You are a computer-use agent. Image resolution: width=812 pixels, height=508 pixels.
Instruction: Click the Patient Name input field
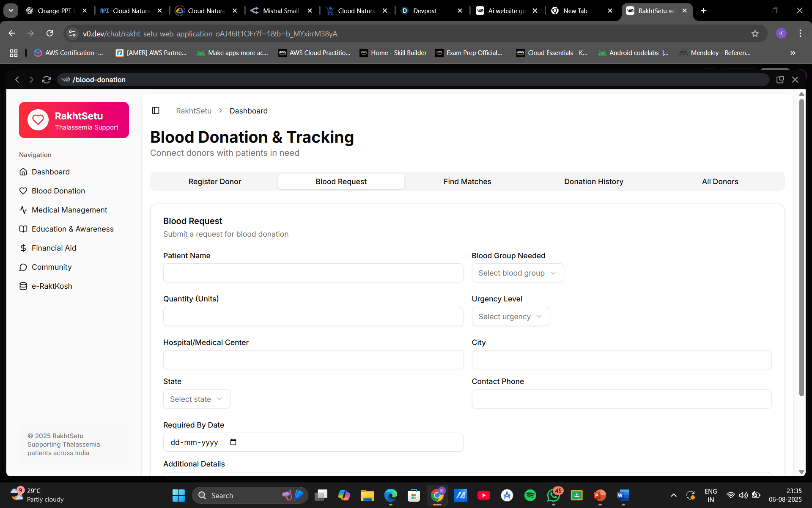(313, 273)
